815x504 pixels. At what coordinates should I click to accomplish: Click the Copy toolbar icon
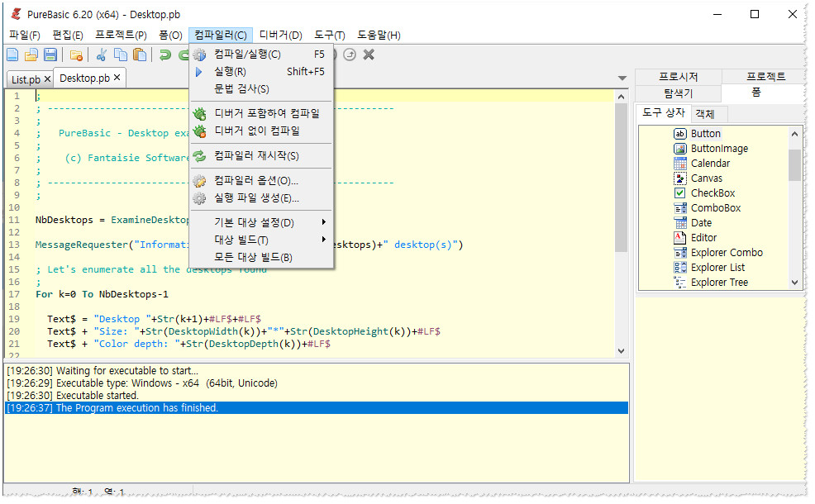click(121, 55)
